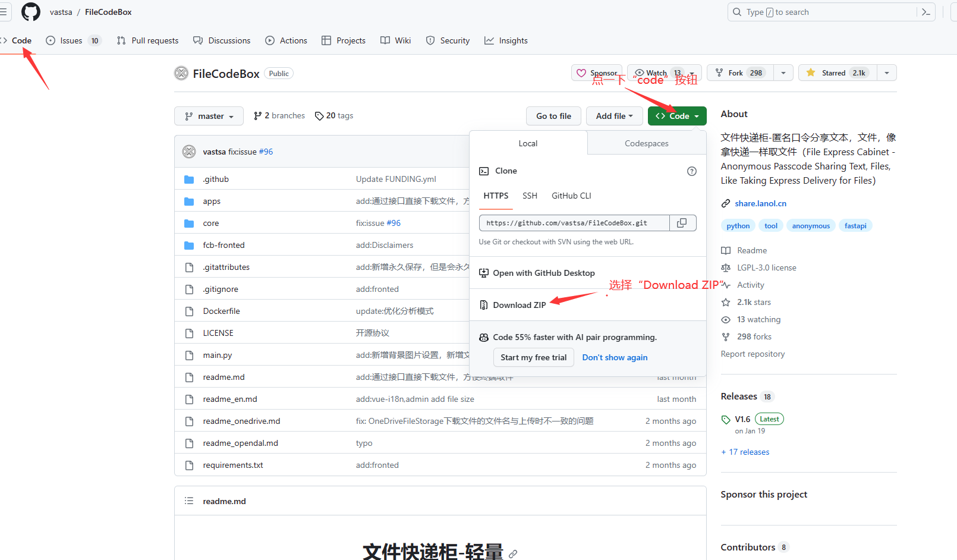Open the Watch notifications dropdown

(665, 73)
